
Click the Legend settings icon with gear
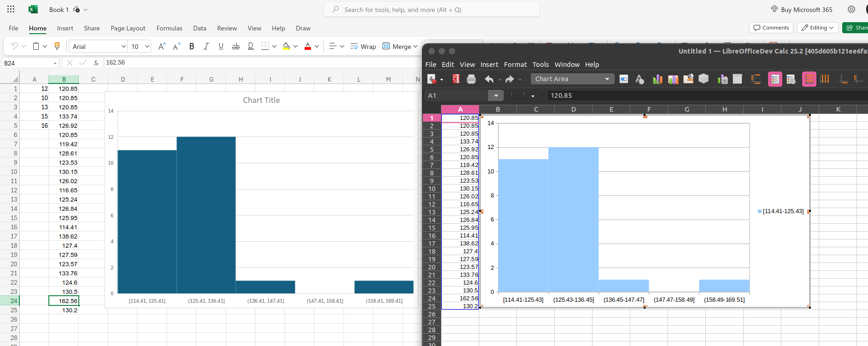[791, 79]
